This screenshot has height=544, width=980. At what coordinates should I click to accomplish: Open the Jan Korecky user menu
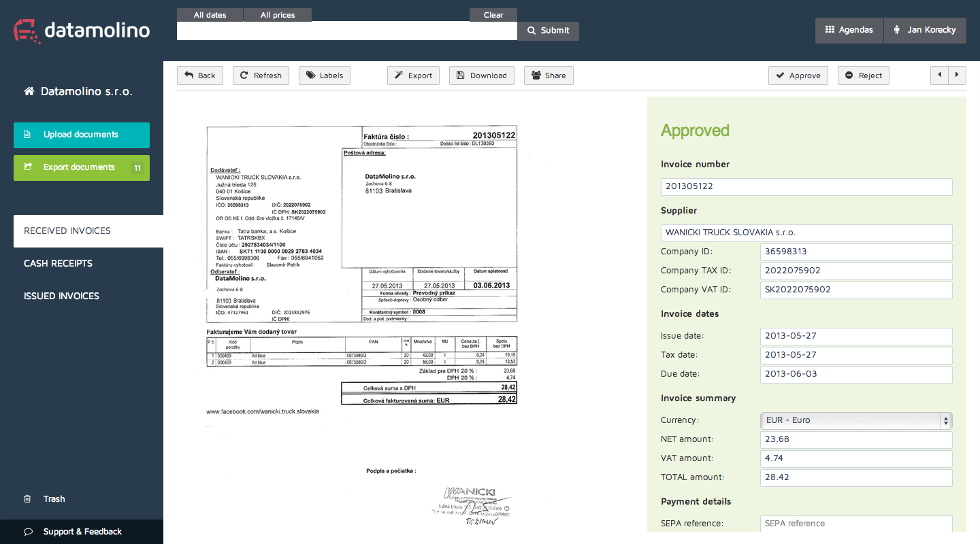[925, 30]
